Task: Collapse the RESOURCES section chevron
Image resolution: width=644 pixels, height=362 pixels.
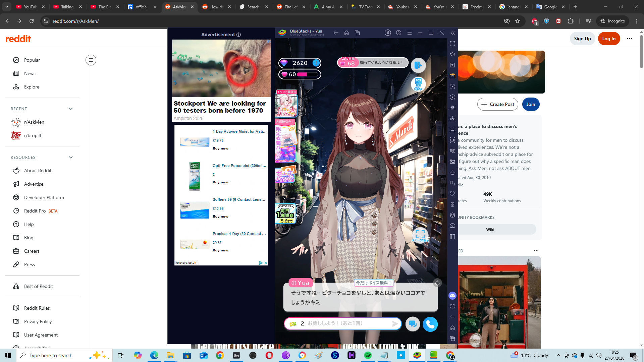Action: 71,157
